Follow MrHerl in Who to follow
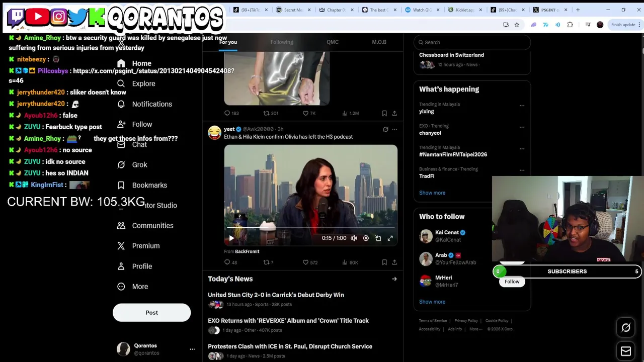The image size is (644, 362). pos(512,282)
